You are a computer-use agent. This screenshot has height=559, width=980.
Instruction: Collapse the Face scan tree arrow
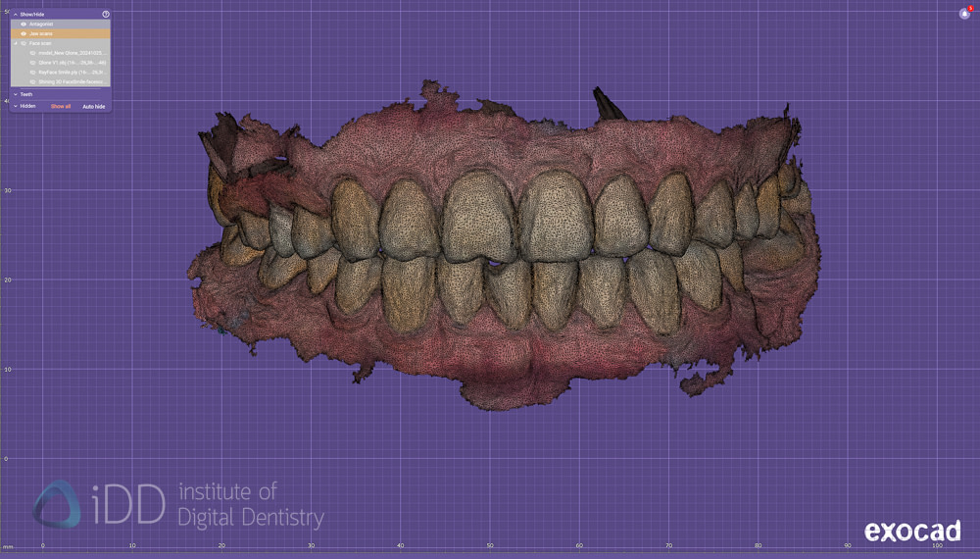coord(15,43)
